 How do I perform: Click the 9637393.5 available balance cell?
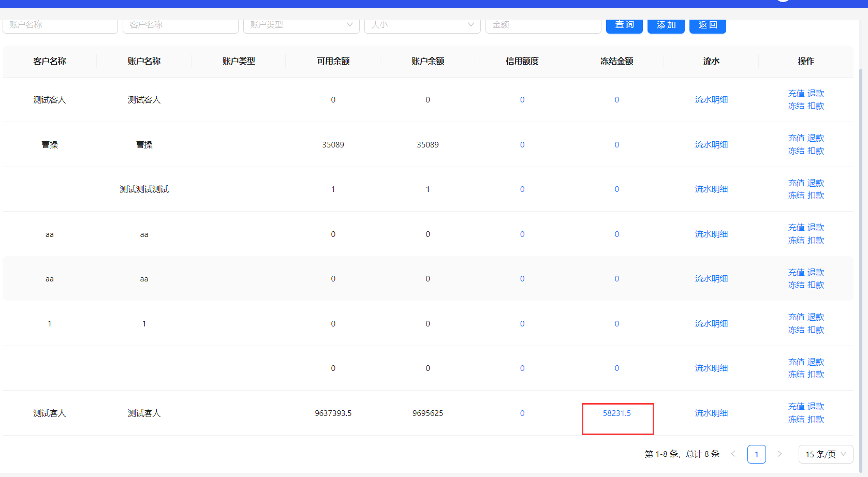333,413
